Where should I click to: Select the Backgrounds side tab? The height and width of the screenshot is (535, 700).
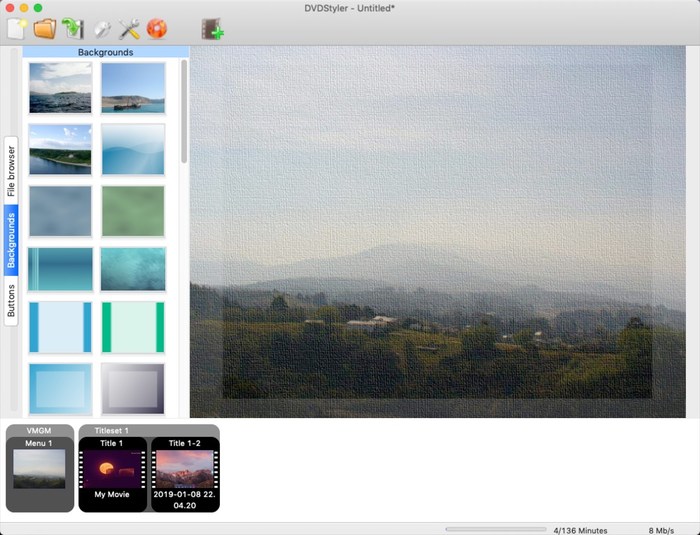coord(11,240)
